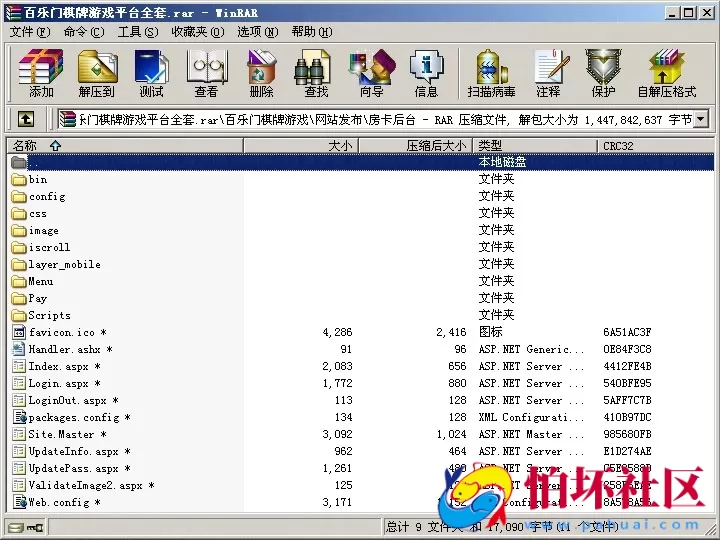Open the 工具(S) menu

pos(138,32)
